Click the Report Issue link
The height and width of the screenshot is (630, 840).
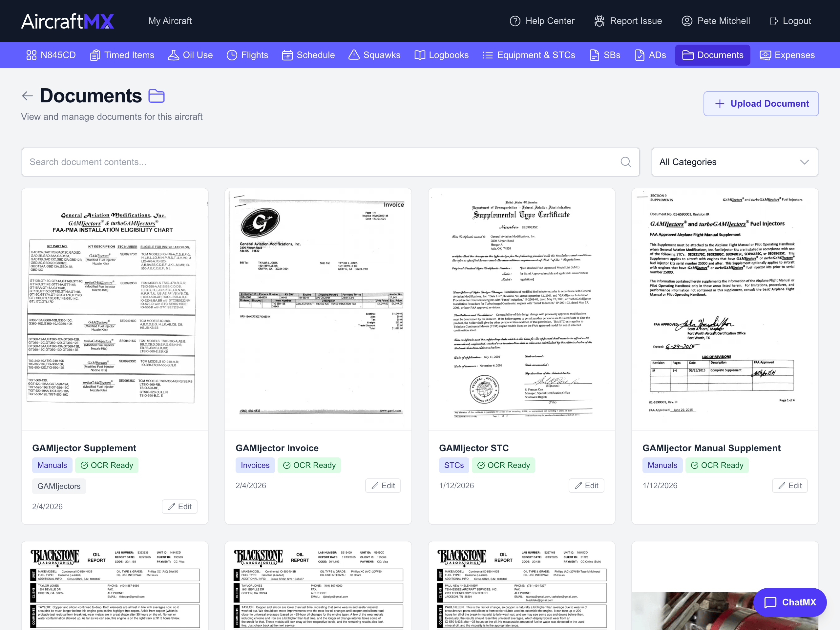(x=628, y=21)
